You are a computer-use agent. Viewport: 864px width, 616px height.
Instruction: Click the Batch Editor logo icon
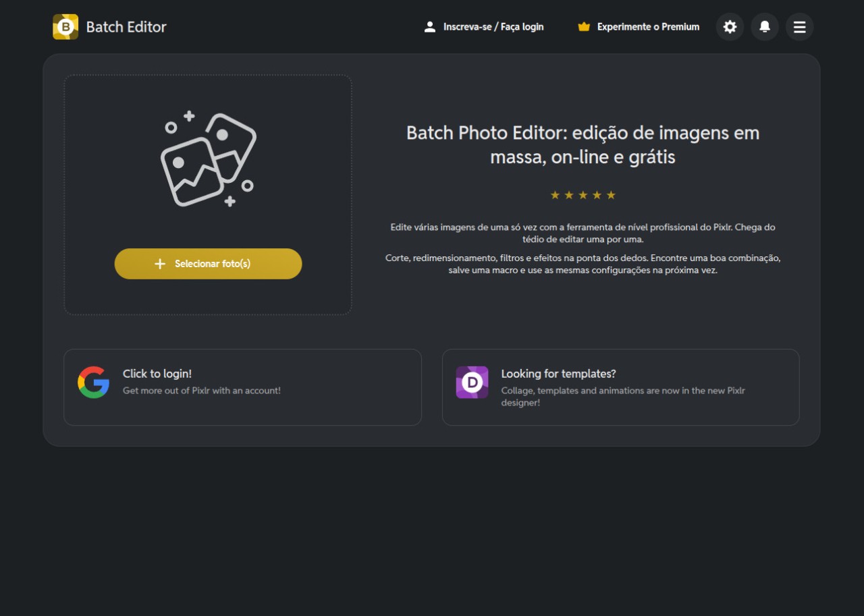coord(65,27)
